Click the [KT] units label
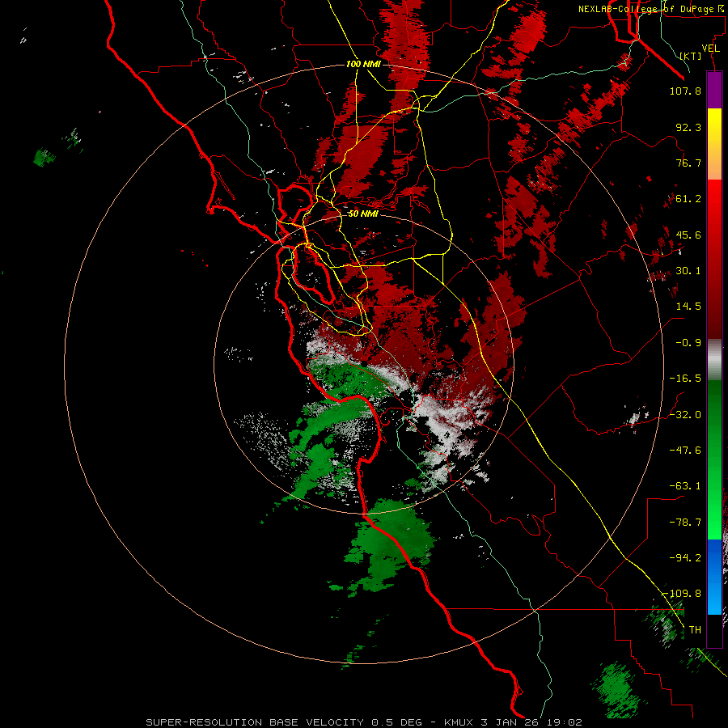Image resolution: width=728 pixels, height=728 pixels. click(x=691, y=56)
